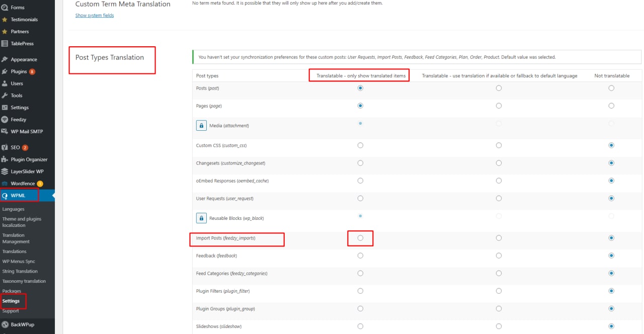
Task: Open Translations submenu item
Action: pyautogui.click(x=15, y=252)
